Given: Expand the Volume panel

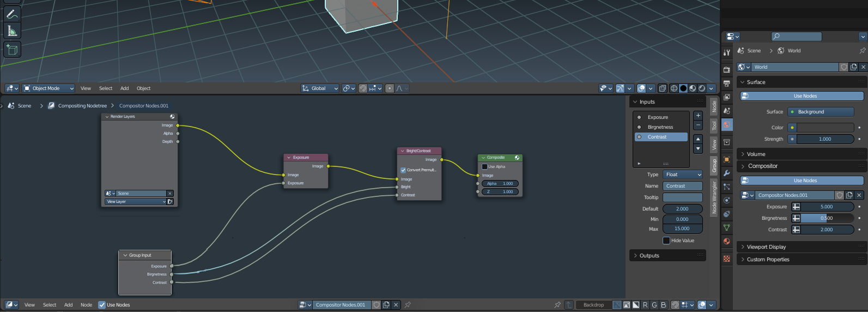Looking at the screenshot, I should click(802, 154).
